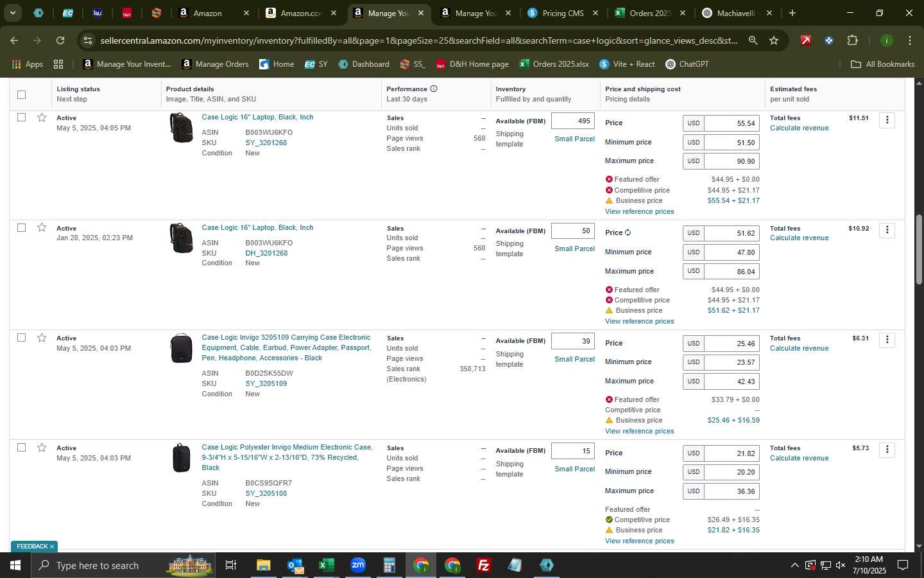
Task: Open the three-dot menu for SY_3205108 row
Action: (887, 450)
